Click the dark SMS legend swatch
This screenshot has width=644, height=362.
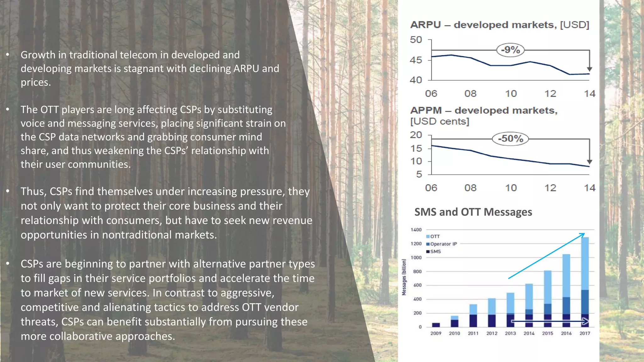click(428, 251)
